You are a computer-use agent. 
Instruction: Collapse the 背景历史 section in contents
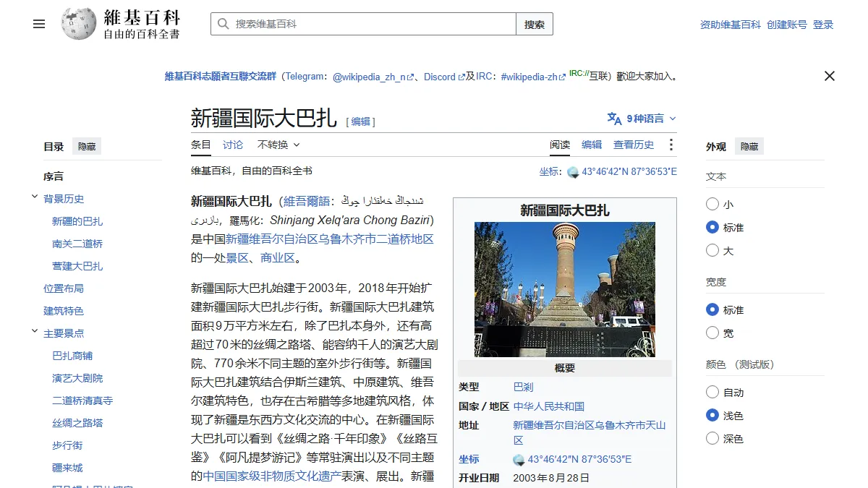point(34,197)
